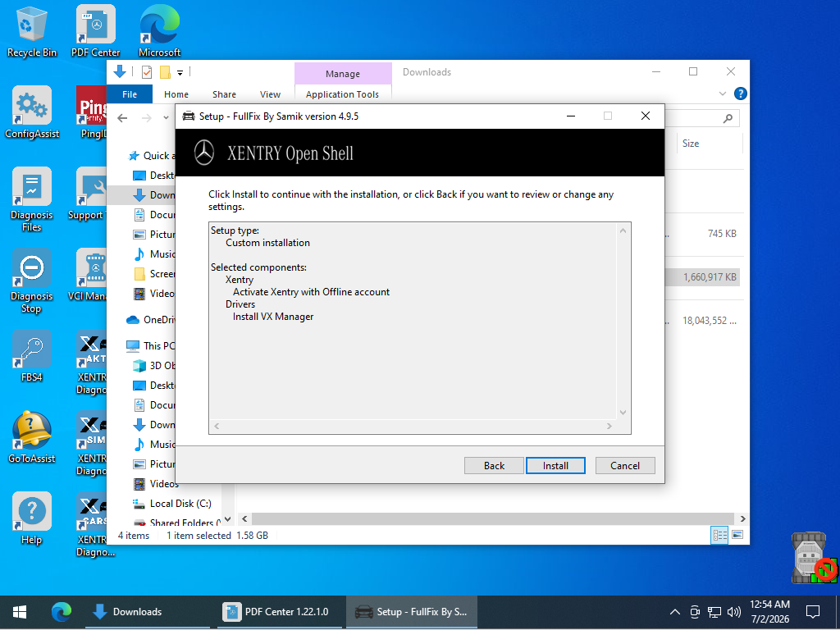The width and height of the screenshot is (840, 630).
Task: Open the View ribbon tab
Action: click(270, 94)
